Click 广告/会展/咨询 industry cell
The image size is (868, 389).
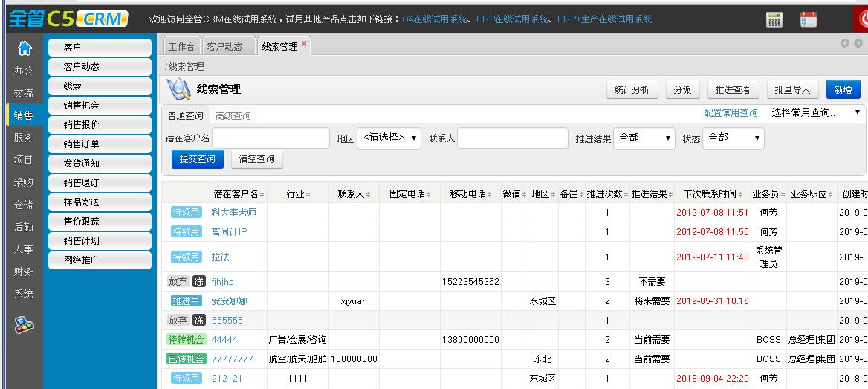tap(298, 340)
